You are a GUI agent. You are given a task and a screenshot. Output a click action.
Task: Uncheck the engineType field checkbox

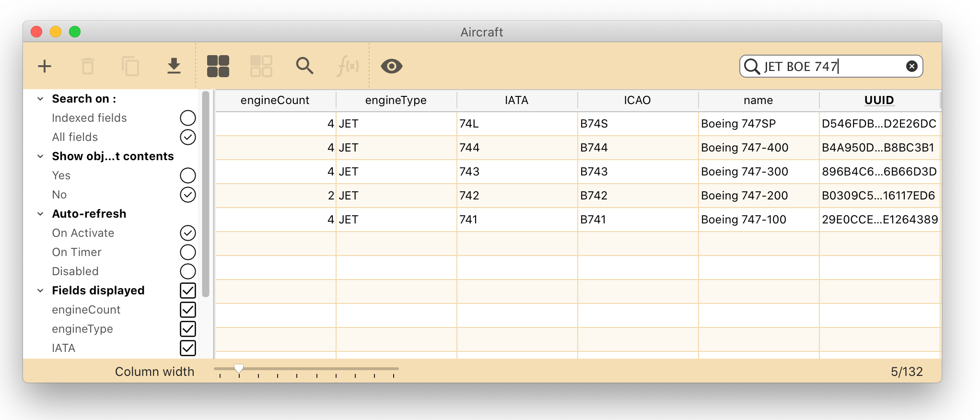point(188,329)
